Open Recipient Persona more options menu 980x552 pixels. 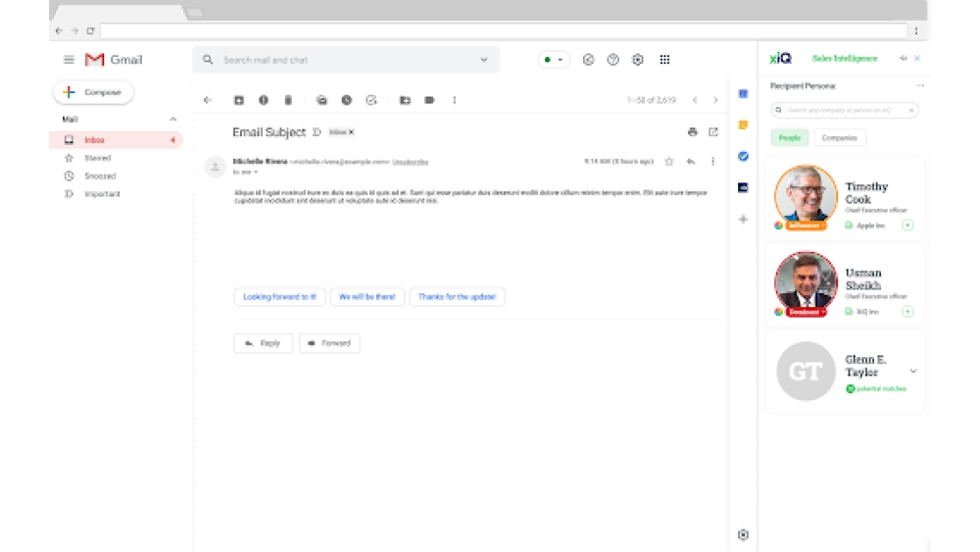[x=920, y=85]
